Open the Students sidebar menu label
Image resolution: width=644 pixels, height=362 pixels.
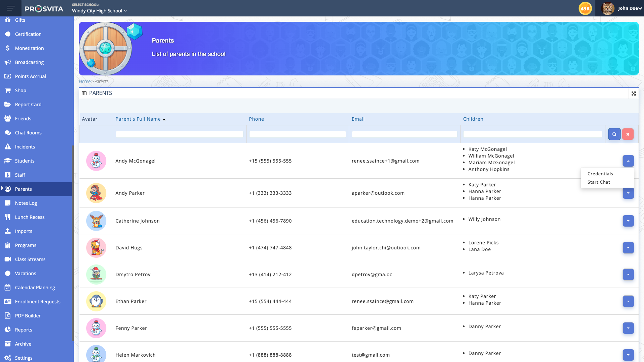point(24,161)
